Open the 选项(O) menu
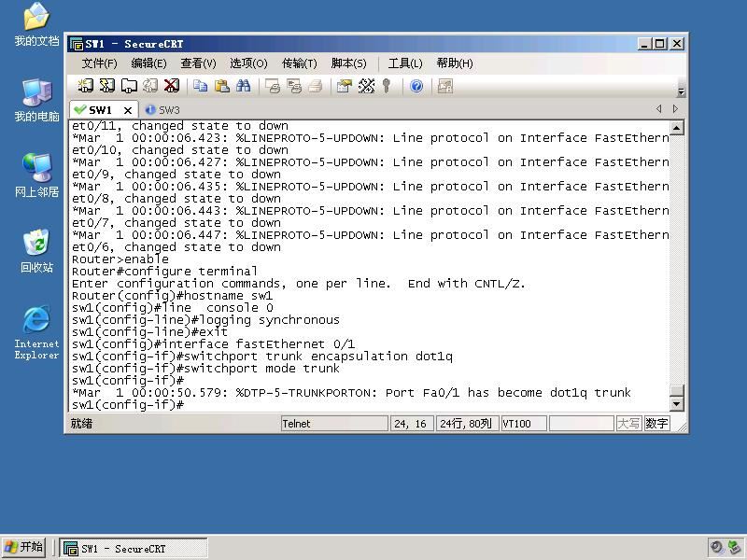The image size is (747, 560). pyautogui.click(x=248, y=63)
